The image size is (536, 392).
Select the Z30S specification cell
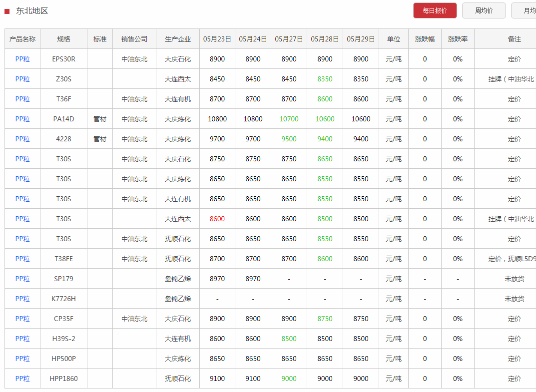pyautogui.click(x=63, y=79)
